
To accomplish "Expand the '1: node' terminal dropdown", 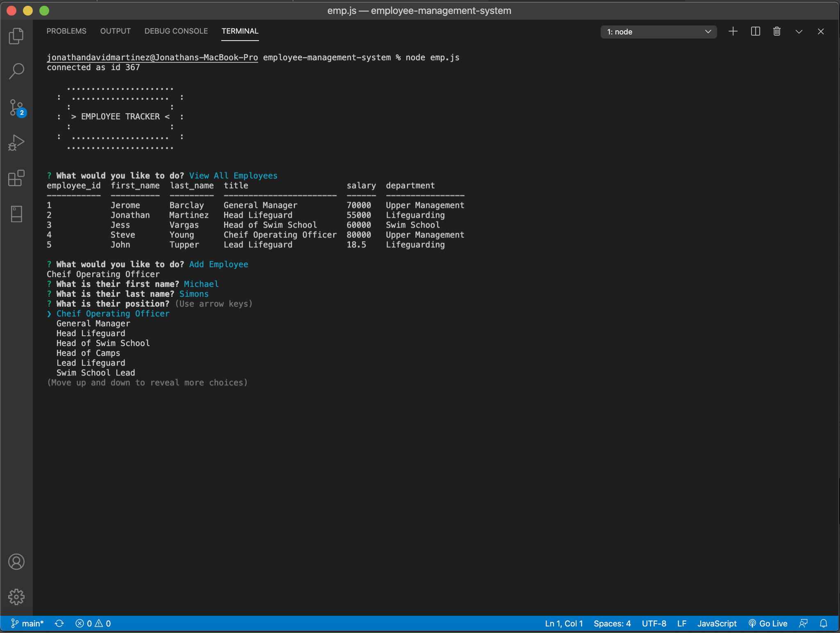I will (x=658, y=32).
